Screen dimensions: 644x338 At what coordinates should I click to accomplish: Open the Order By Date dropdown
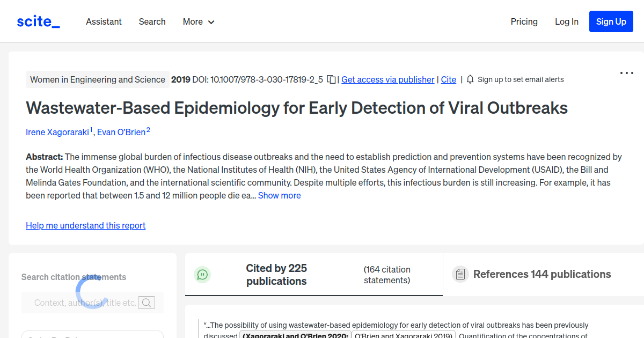click(92, 336)
